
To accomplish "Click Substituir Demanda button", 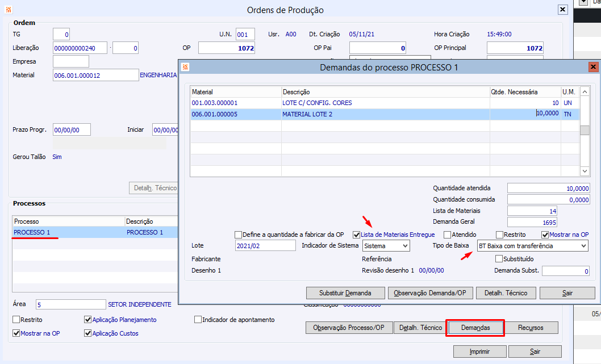I will click(x=345, y=292).
